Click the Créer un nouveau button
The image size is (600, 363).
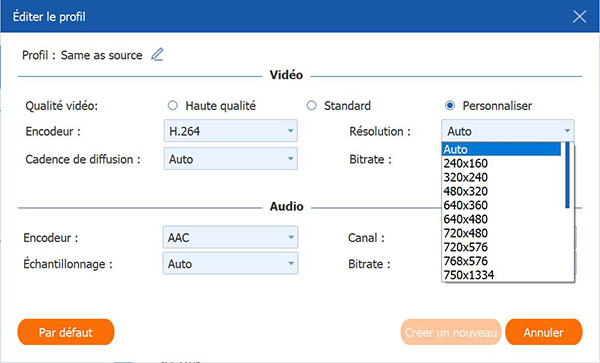tap(451, 332)
